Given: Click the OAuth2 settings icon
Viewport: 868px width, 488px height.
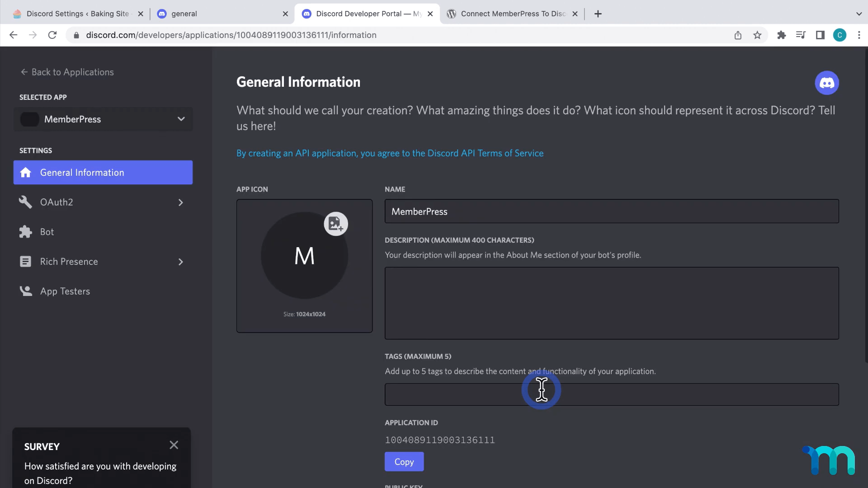Looking at the screenshot, I should [24, 202].
